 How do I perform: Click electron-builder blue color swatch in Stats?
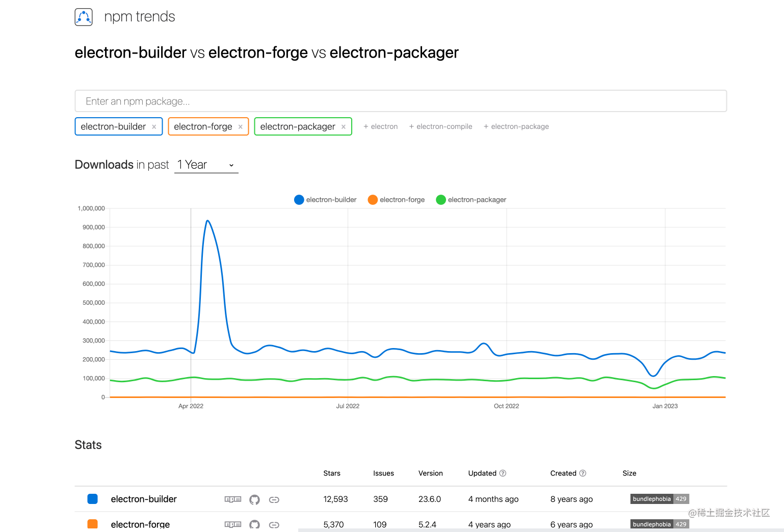tap(92, 499)
